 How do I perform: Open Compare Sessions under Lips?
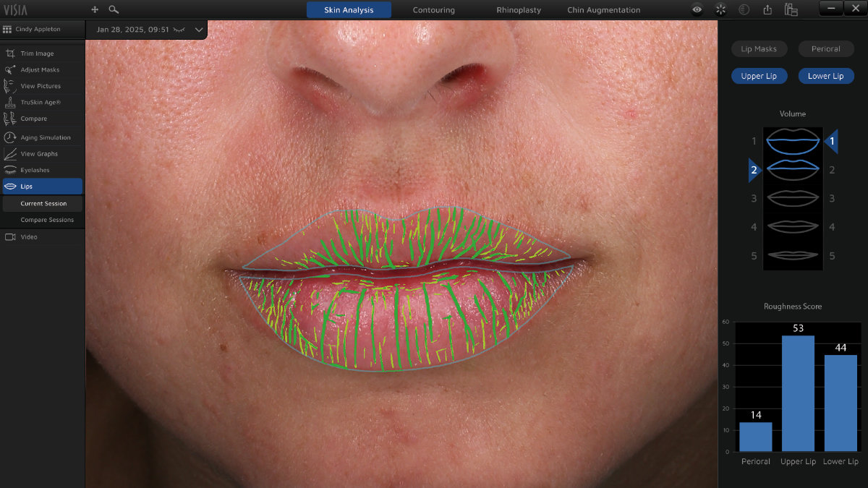point(46,219)
